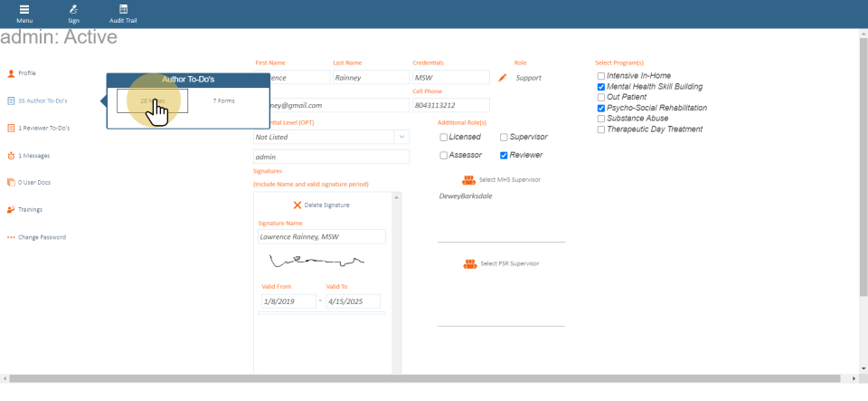Click the 7 Forms button in popup
This screenshot has height=401, width=868.
tap(223, 100)
